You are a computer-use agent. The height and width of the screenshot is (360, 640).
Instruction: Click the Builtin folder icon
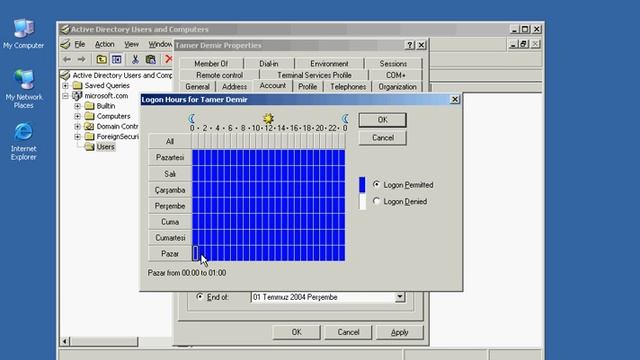pyautogui.click(x=89, y=106)
